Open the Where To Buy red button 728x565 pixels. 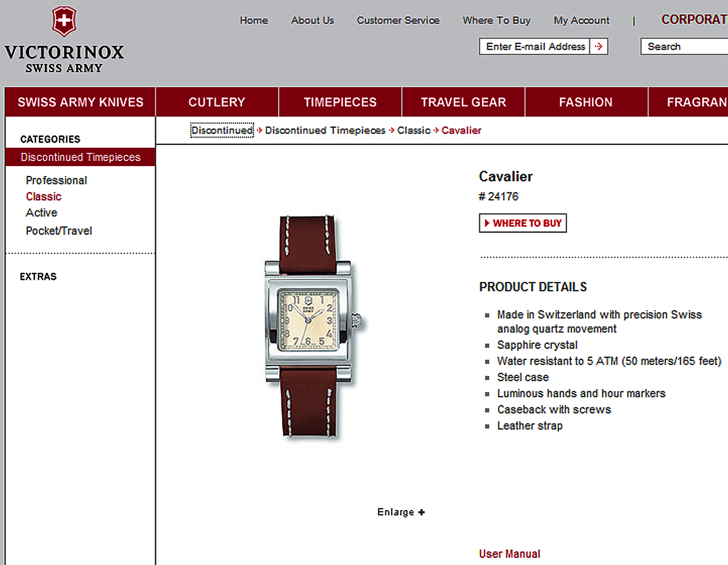click(x=523, y=223)
